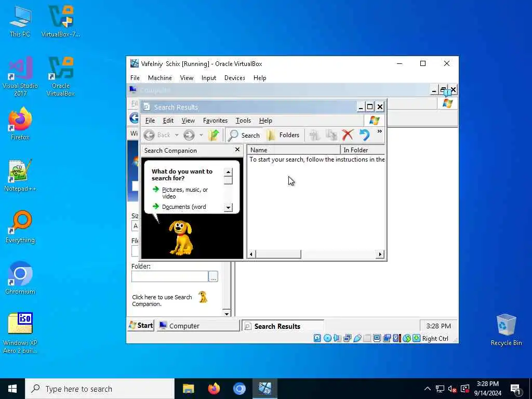532x399 pixels.
Task: Click the blue Undo arrow icon
Action: click(x=364, y=135)
